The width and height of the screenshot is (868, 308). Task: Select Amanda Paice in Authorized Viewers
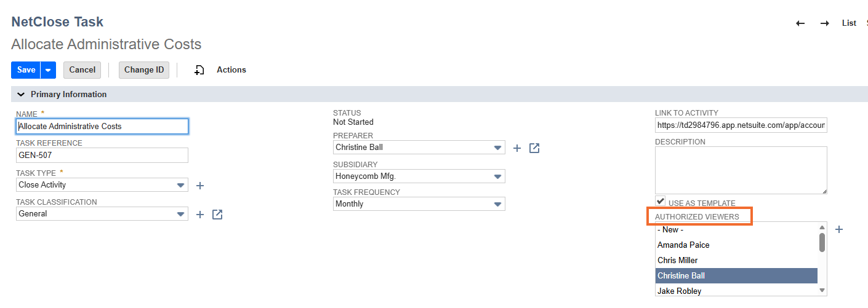coord(683,245)
